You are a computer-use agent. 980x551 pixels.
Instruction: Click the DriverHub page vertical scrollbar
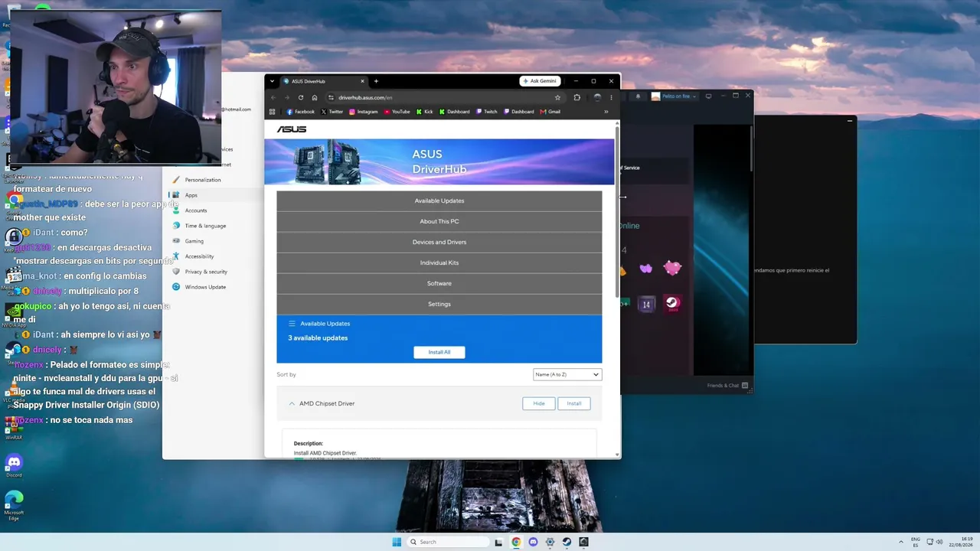click(617, 210)
